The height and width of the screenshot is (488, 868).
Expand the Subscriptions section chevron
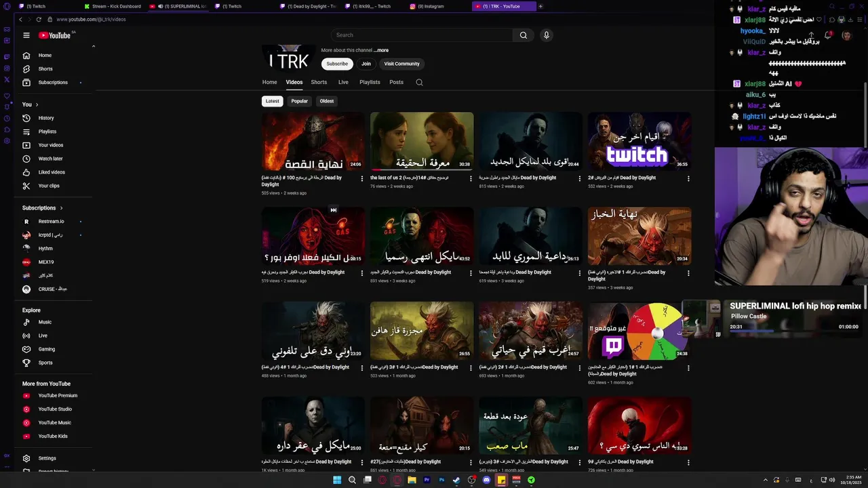click(61, 208)
